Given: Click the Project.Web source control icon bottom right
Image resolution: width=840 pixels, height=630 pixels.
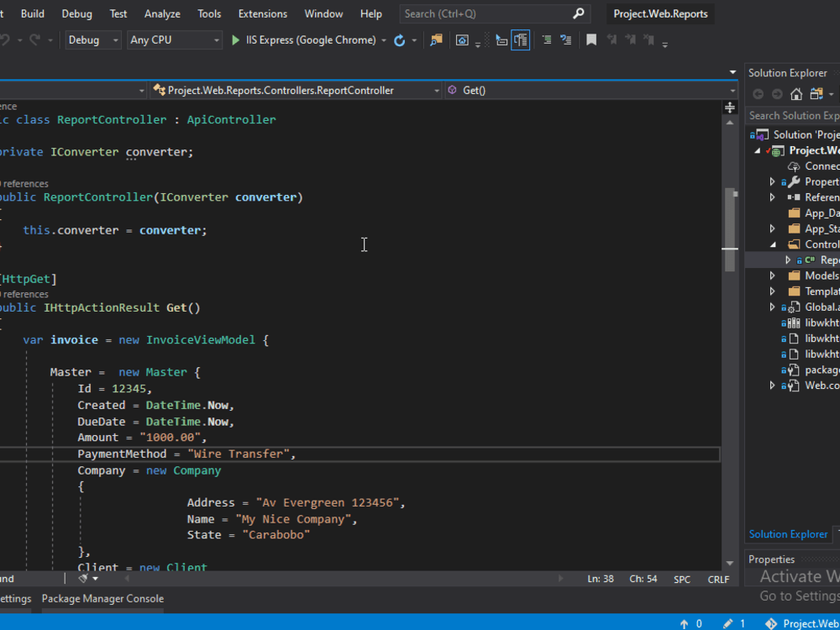Looking at the screenshot, I should pyautogui.click(x=769, y=624).
